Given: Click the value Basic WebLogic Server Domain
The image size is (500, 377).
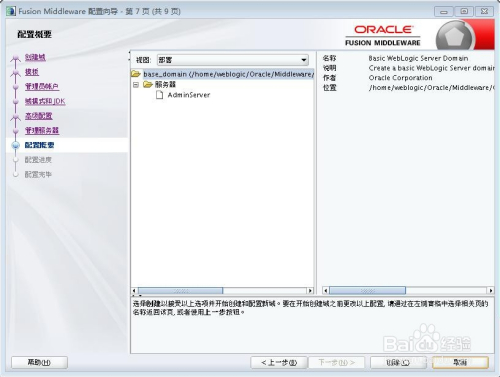Looking at the screenshot, I should pyautogui.click(x=418, y=58).
